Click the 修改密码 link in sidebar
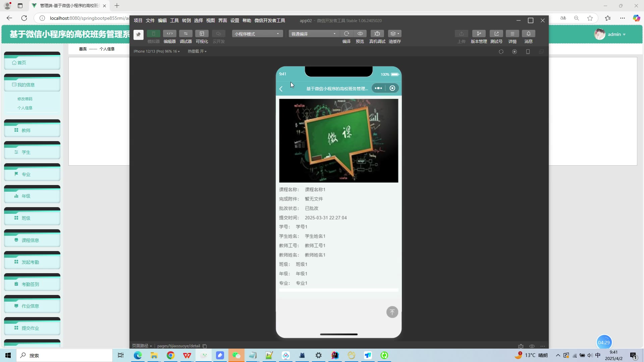The image size is (644, 362). [25, 99]
